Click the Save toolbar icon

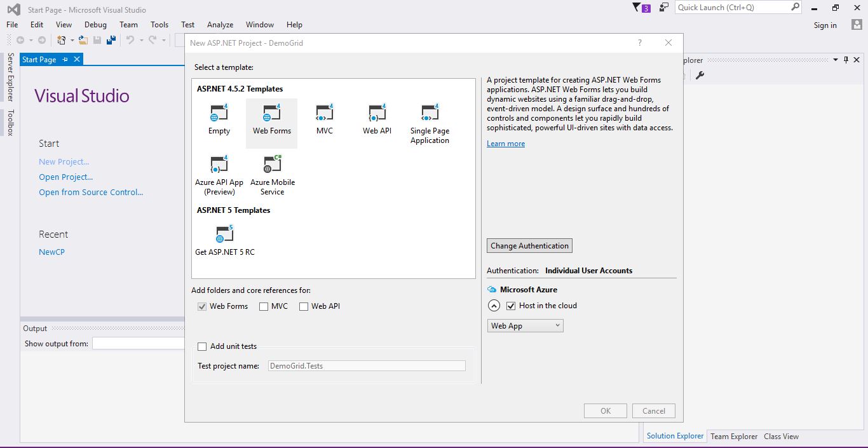pyautogui.click(x=97, y=40)
